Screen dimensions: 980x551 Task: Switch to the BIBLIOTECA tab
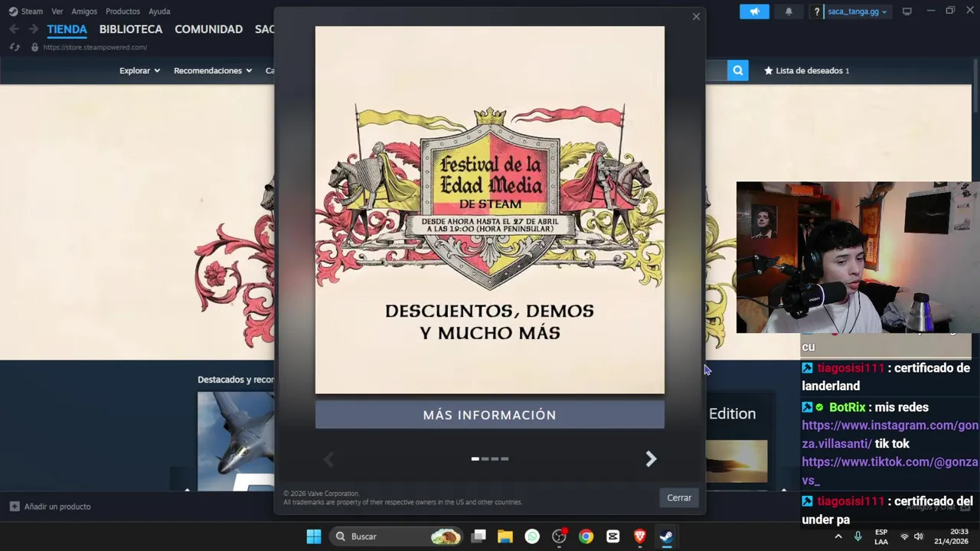point(131,29)
